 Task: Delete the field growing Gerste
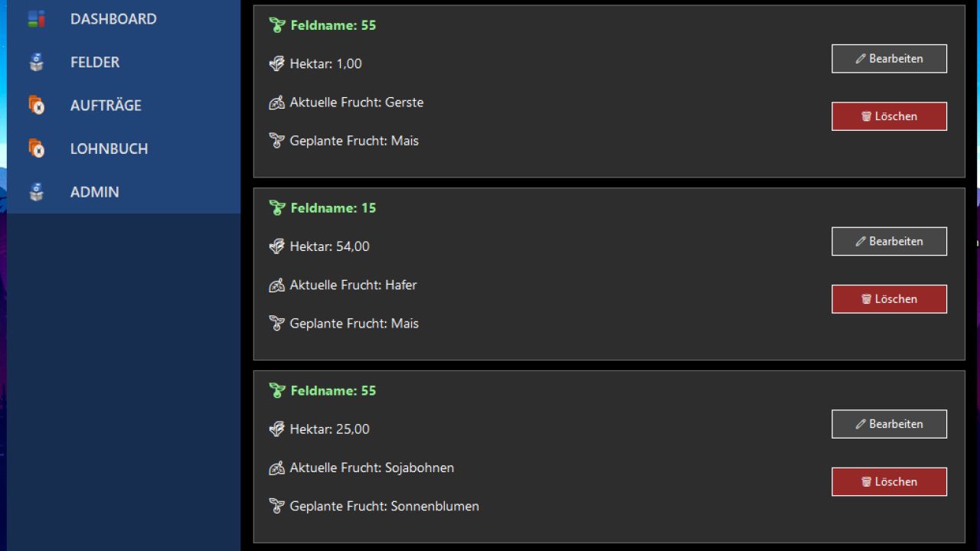point(889,116)
